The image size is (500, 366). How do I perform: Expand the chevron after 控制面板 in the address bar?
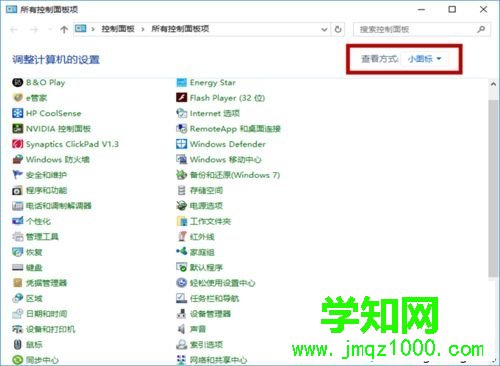click(143, 29)
